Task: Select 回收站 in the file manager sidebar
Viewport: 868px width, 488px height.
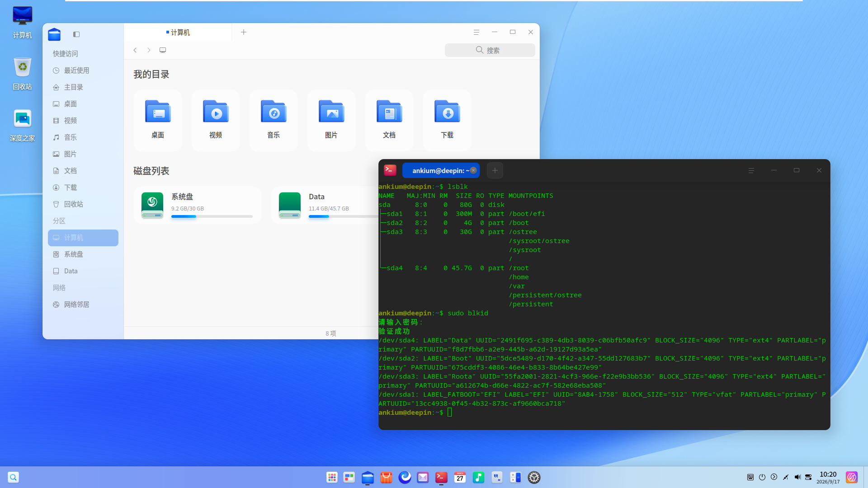Action: click(x=83, y=204)
